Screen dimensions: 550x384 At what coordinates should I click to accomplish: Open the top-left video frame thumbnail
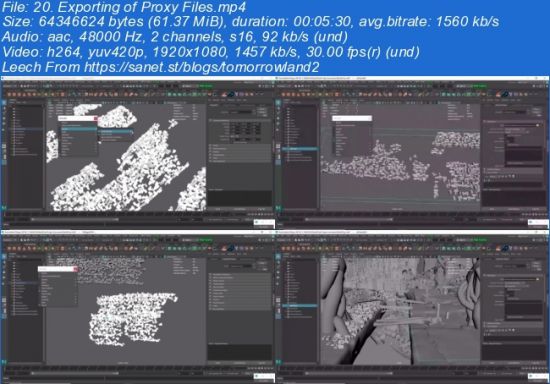click(x=138, y=153)
